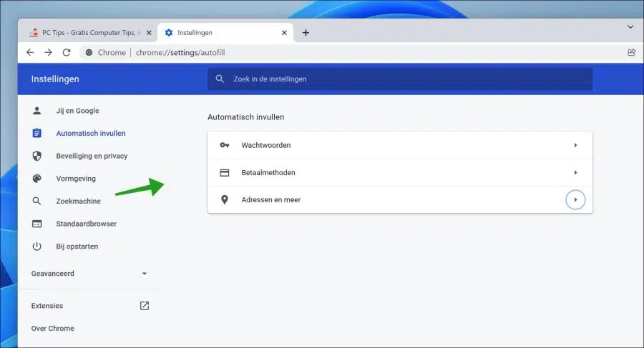Click the magnifier icon beside Zoekmachine
This screenshot has width=644, height=348.
[37, 201]
